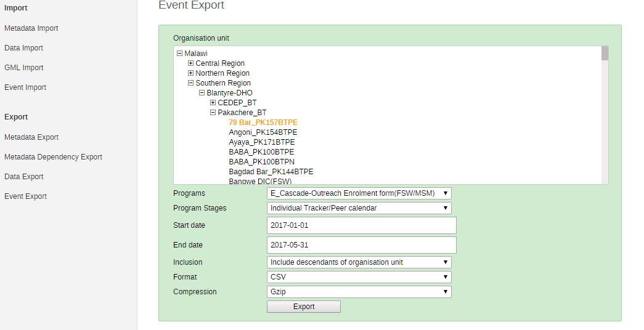
Task: Collapse the Malawi tree node
Action: (179, 54)
